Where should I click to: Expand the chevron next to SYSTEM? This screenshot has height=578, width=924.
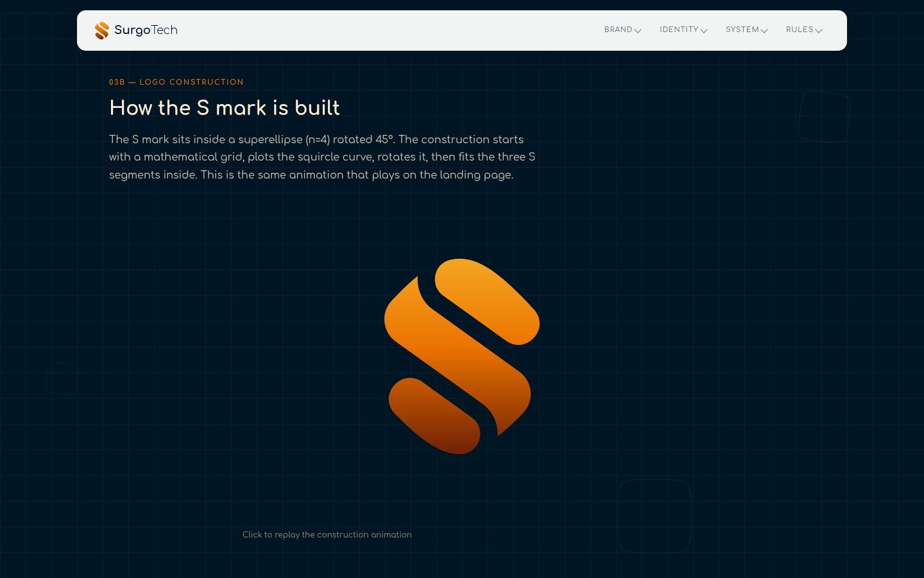coord(764,31)
